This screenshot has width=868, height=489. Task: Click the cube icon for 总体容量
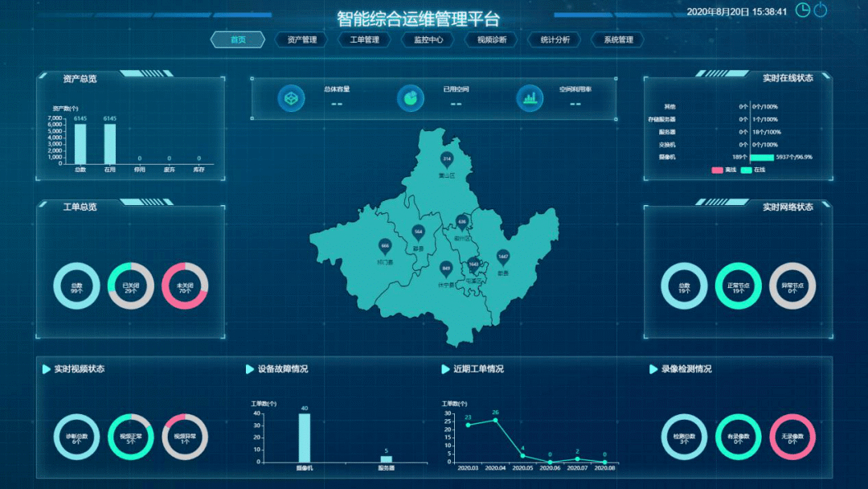tap(291, 98)
